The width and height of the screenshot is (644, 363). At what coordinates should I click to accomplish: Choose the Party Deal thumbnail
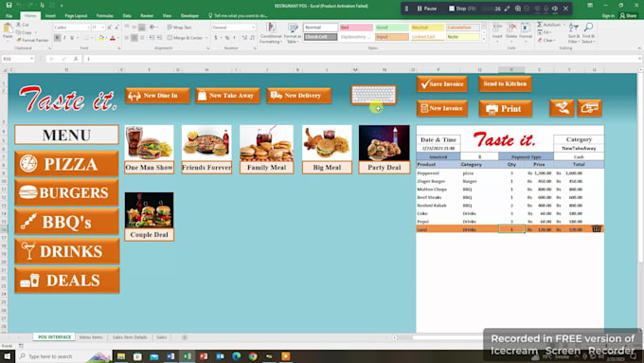(384, 149)
